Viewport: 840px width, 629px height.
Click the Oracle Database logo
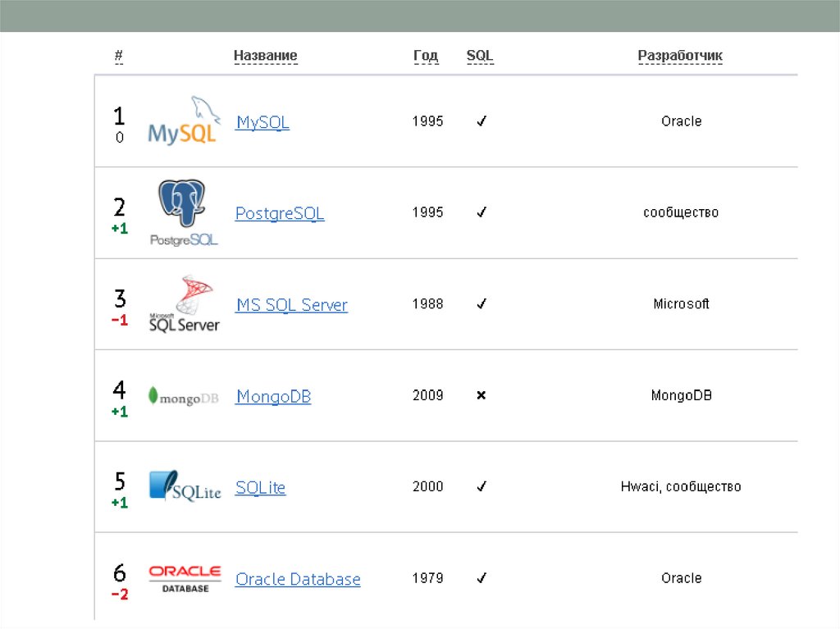[185, 578]
